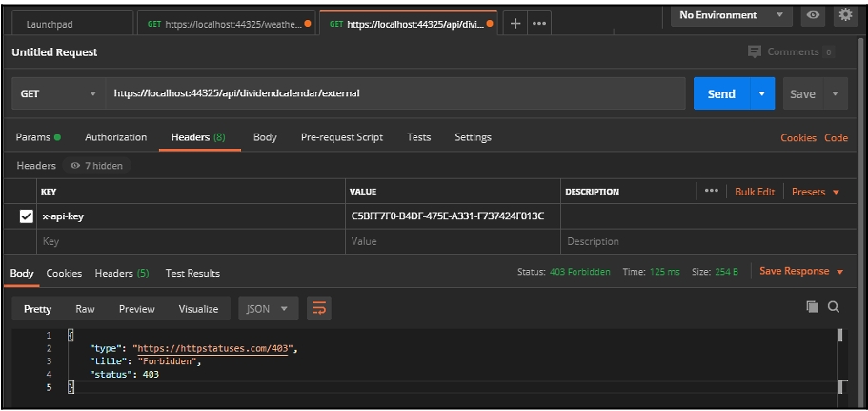Click the wrap lines icon in response toolbar
The image size is (868, 411).
point(319,308)
